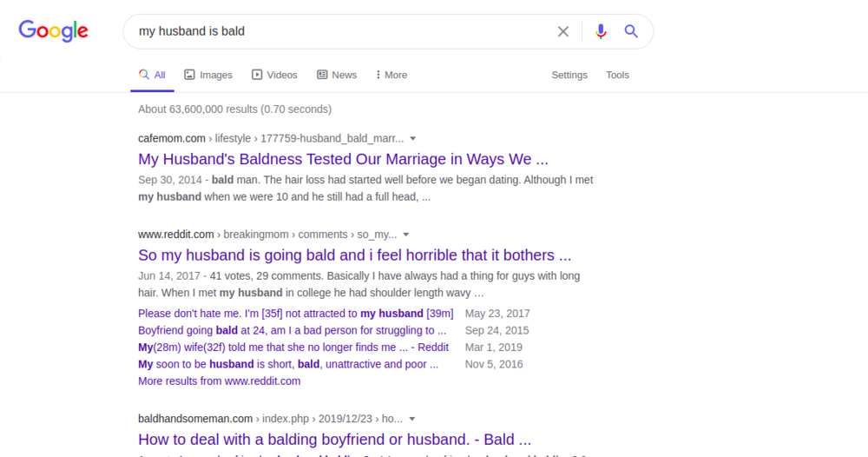The image size is (868, 457).
Task: Open 'Boyfriend going bald at 24' sublink
Action: click(292, 330)
